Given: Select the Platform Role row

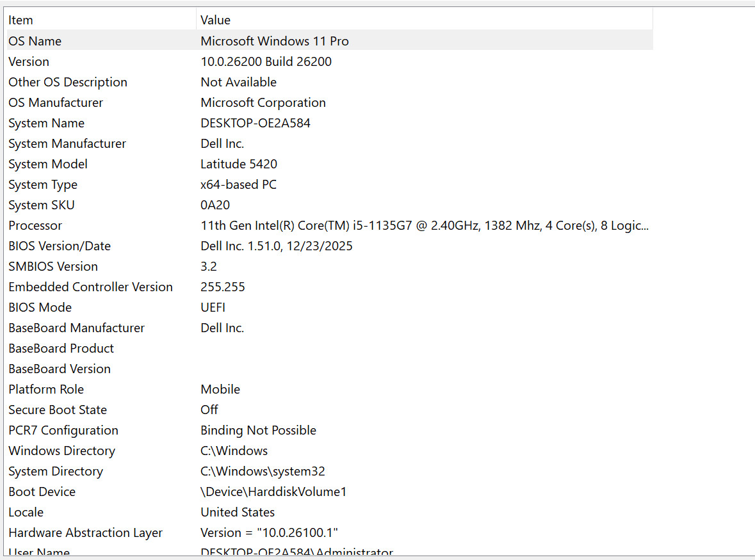Looking at the screenshot, I should [45, 389].
